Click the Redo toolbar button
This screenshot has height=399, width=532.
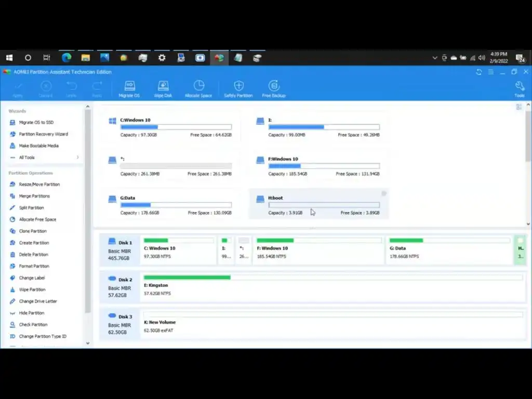(97, 89)
